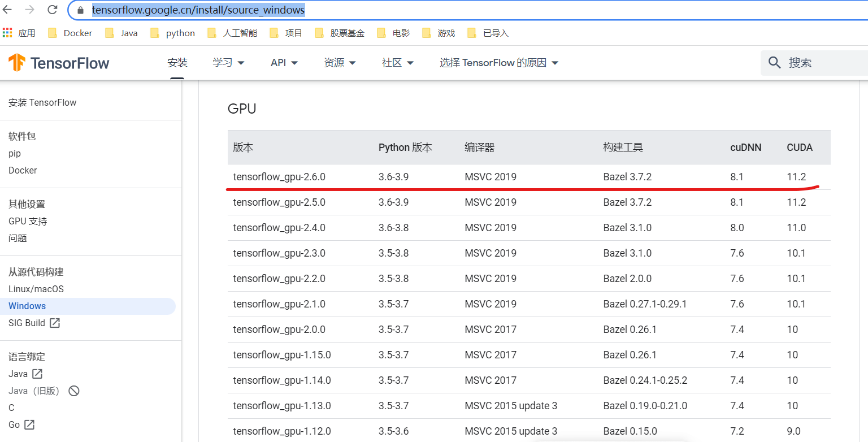Open 安装 TensorFlow in sidebar
The height and width of the screenshot is (442, 868).
click(42, 102)
